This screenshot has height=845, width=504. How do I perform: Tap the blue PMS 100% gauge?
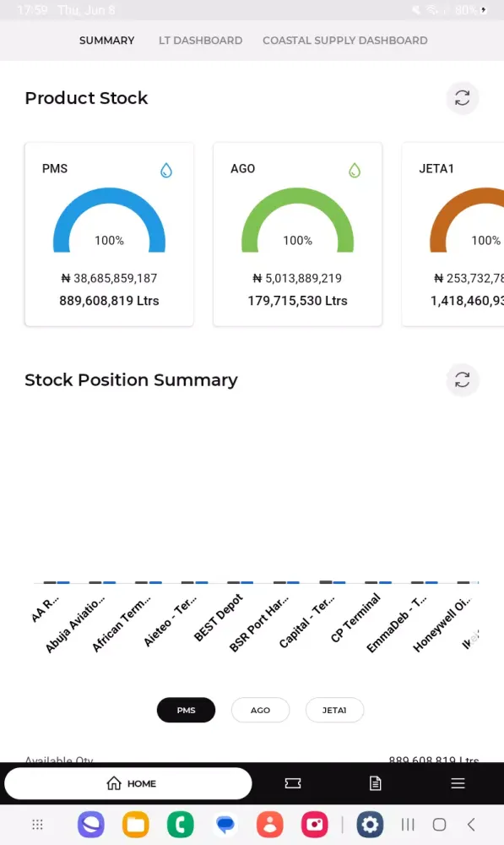(109, 220)
